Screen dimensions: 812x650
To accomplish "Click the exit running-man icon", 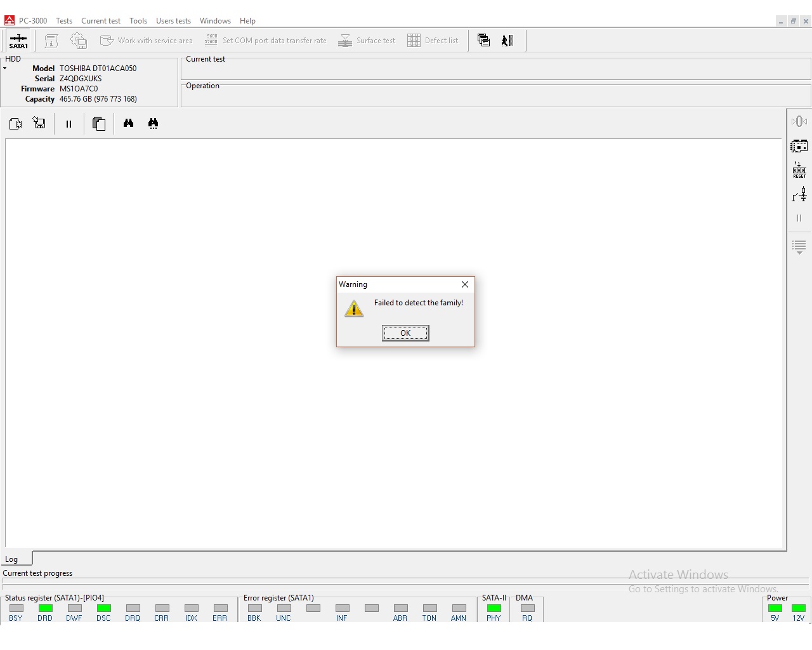I will pos(507,41).
